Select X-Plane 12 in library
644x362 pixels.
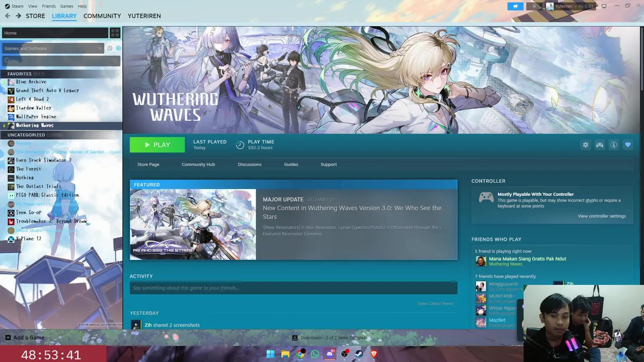click(x=28, y=239)
